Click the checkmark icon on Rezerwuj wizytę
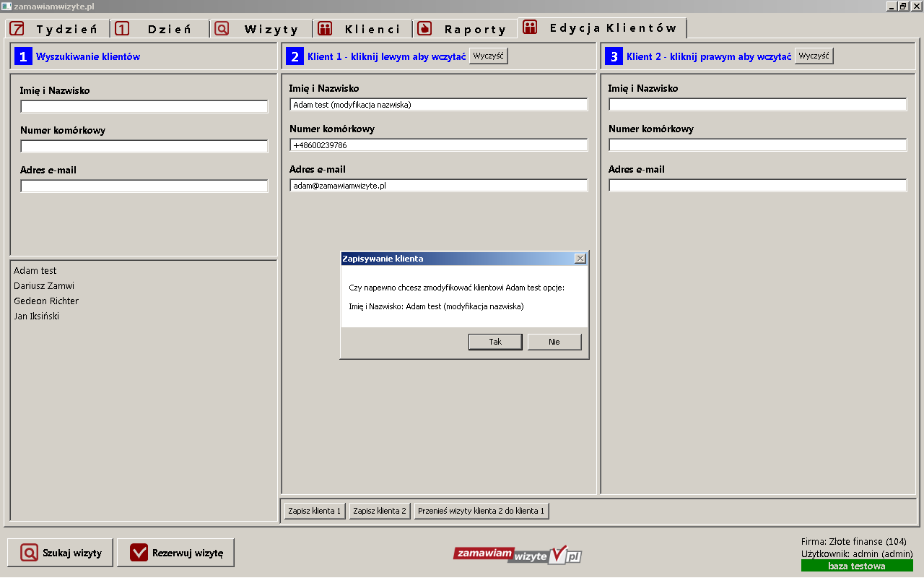This screenshot has width=924, height=578. coord(139,553)
